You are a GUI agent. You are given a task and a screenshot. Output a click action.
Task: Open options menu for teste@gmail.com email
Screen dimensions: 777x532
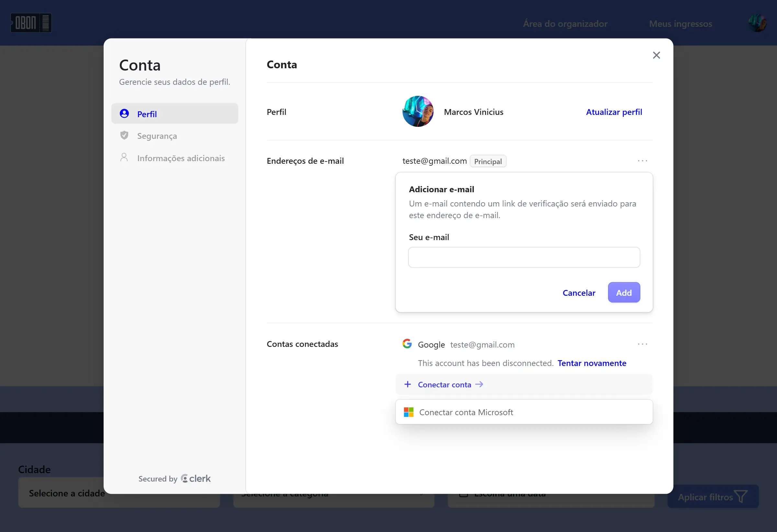tap(642, 161)
